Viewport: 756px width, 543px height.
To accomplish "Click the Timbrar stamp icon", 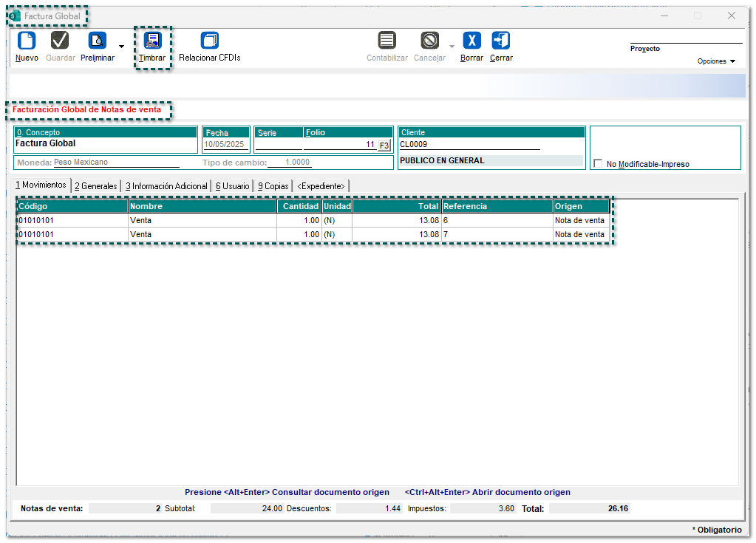I will point(152,41).
